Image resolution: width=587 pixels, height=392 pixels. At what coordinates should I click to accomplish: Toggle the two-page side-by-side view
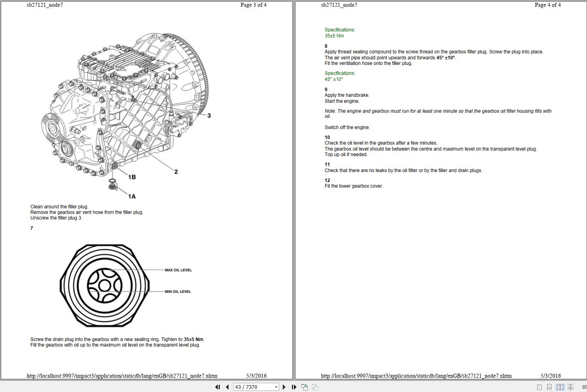click(x=560, y=387)
